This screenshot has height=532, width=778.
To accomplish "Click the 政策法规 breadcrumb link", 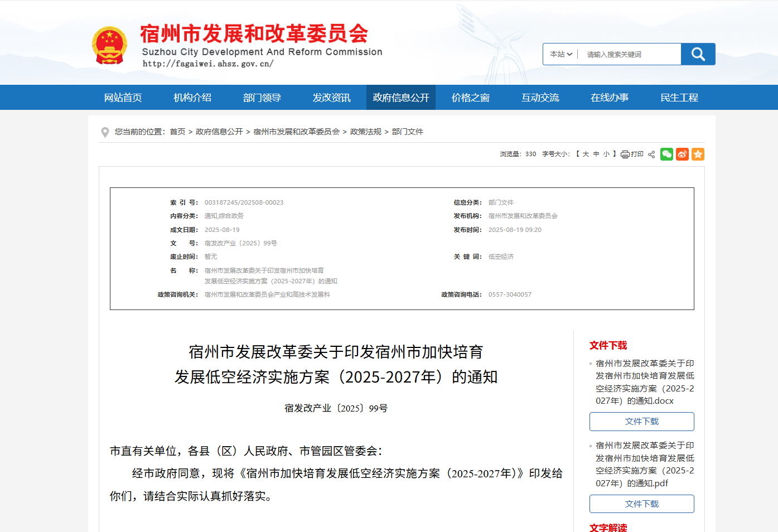I will click(x=365, y=132).
